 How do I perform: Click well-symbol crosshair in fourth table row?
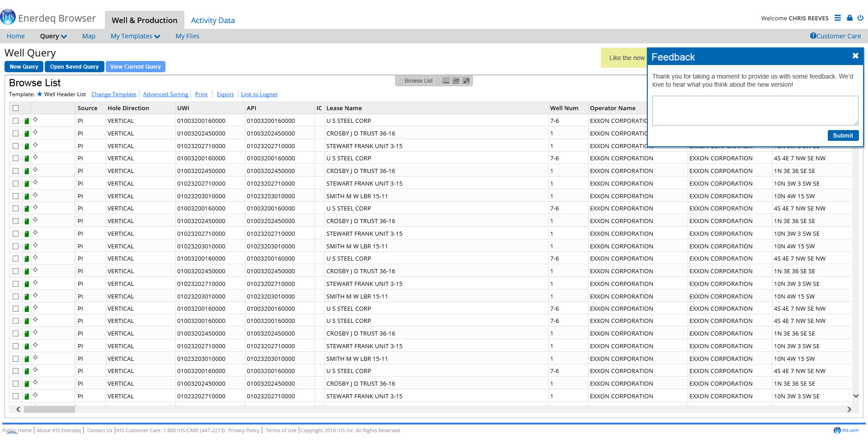coord(35,157)
